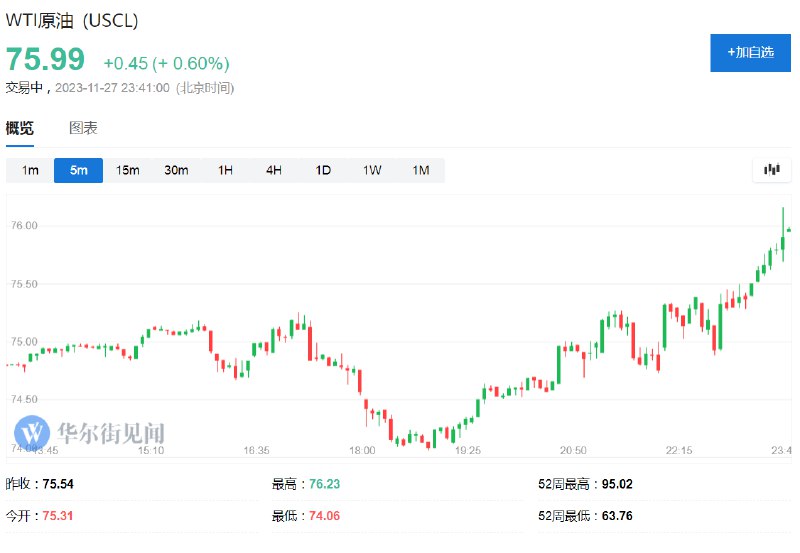Screen dimensions: 800x553
Task: Choose the 15m interval
Action: tap(128, 170)
